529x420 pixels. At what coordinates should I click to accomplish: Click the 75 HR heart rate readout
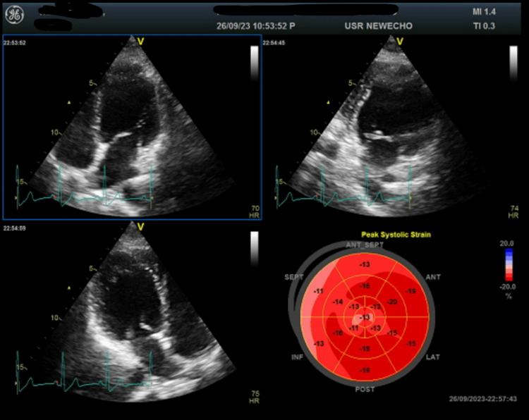[x=255, y=397]
